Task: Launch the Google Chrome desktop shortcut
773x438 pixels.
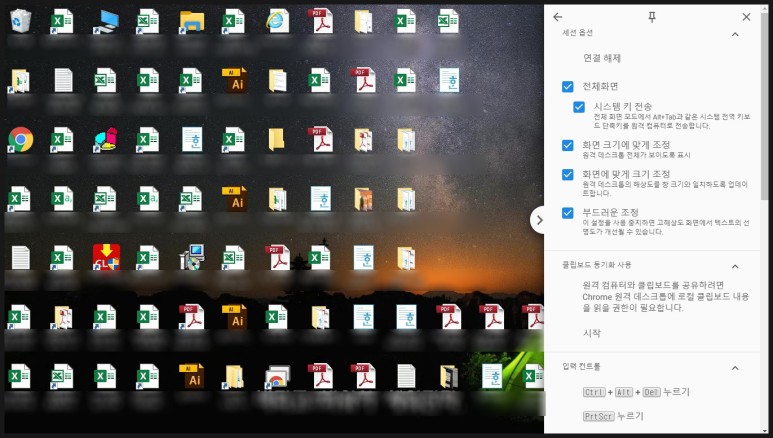Action: pyautogui.click(x=21, y=140)
